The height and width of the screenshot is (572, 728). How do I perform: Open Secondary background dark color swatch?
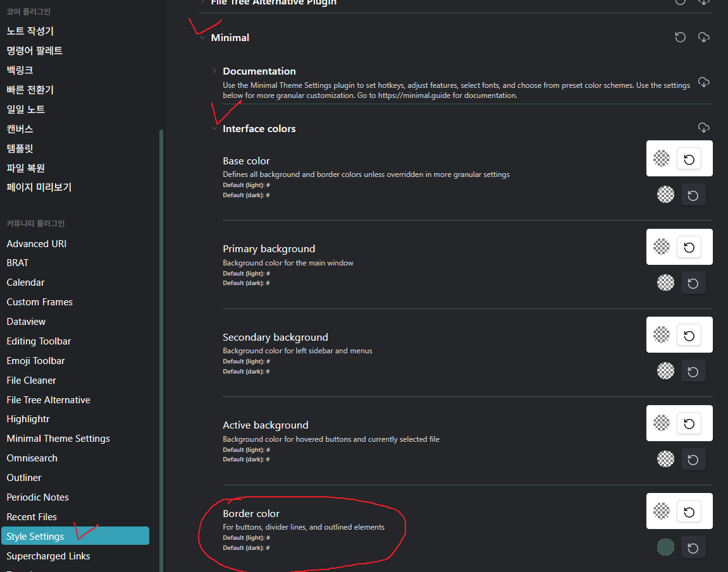[x=666, y=370]
